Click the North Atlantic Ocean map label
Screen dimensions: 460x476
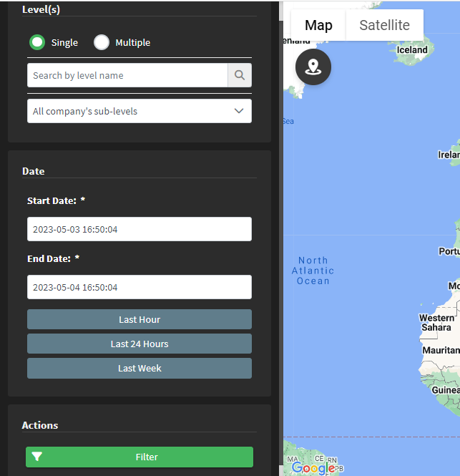(x=313, y=271)
